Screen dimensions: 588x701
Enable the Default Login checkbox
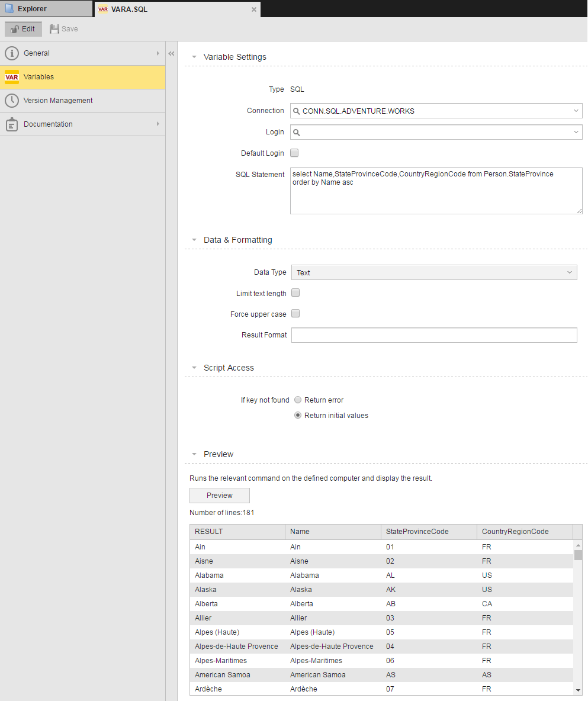coord(294,153)
